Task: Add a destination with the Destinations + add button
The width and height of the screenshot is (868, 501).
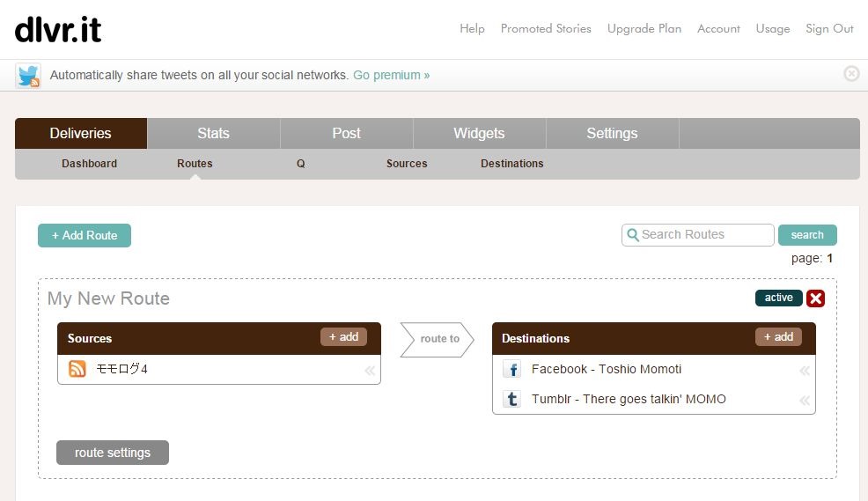Action: (778, 337)
